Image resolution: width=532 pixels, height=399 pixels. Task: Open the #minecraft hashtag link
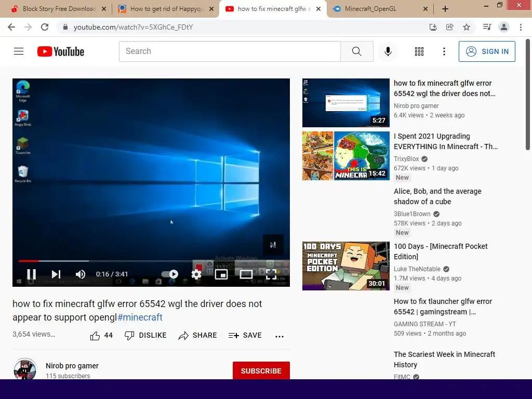click(140, 317)
